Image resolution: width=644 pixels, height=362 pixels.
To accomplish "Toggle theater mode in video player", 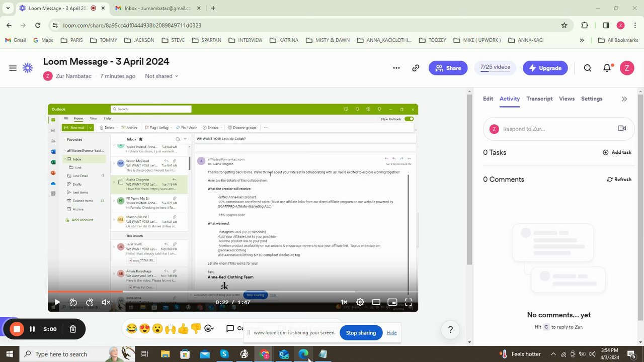I will (376, 302).
